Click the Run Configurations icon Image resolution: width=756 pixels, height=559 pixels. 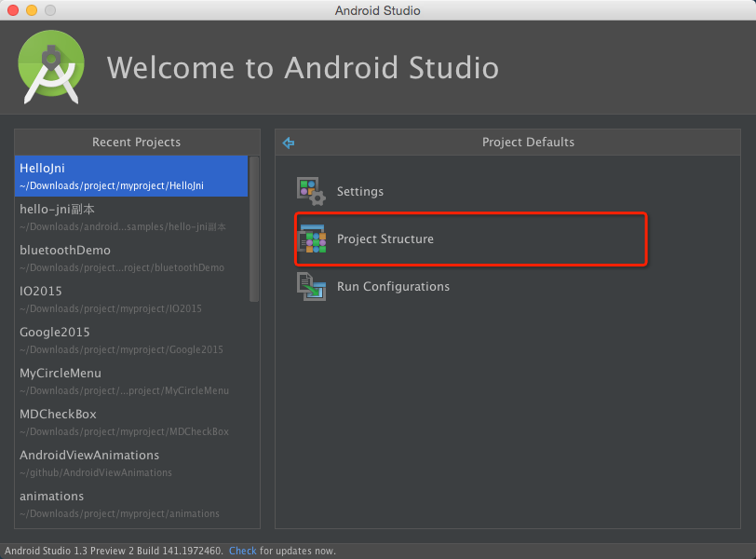(x=312, y=287)
